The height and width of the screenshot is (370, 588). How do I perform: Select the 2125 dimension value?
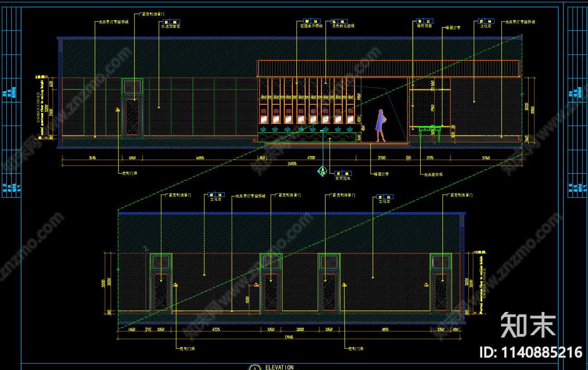click(x=430, y=158)
